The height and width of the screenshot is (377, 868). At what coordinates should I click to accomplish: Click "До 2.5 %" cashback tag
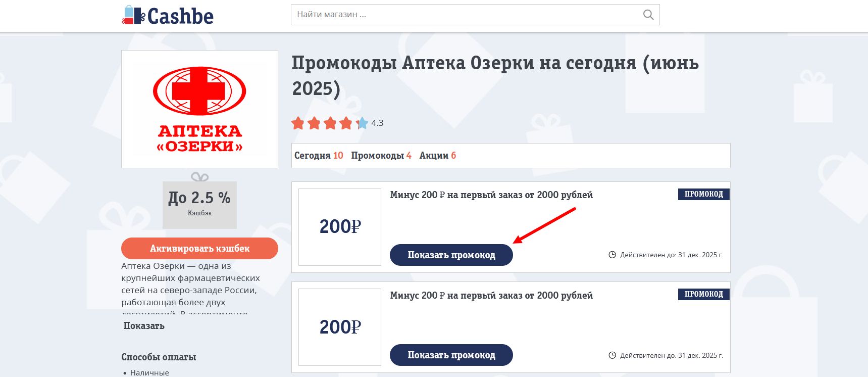(x=199, y=205)
